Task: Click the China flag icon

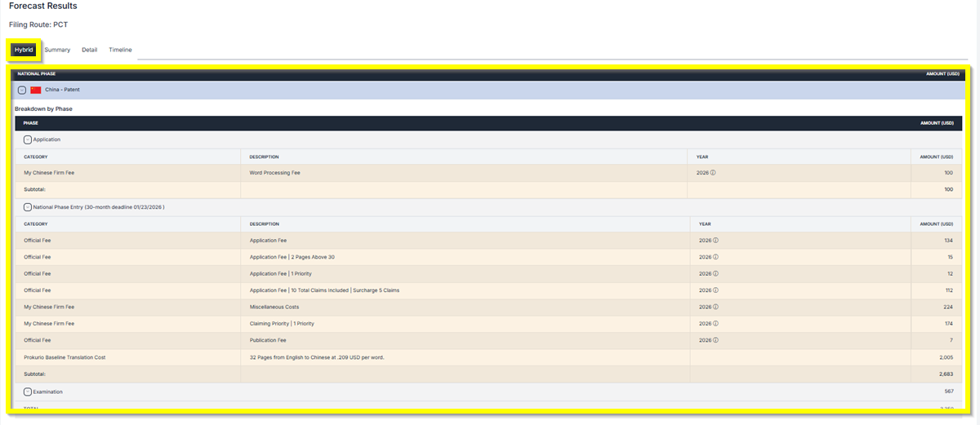Action: point(36,90)
